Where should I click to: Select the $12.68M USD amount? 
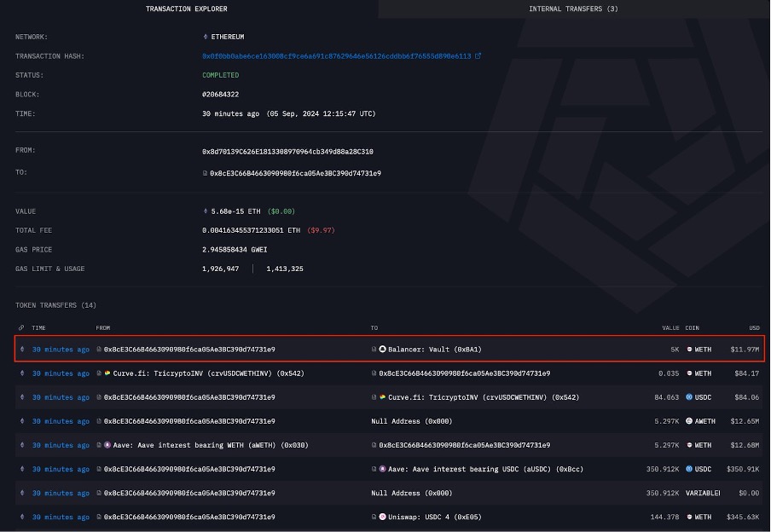(x=745, y=445)
